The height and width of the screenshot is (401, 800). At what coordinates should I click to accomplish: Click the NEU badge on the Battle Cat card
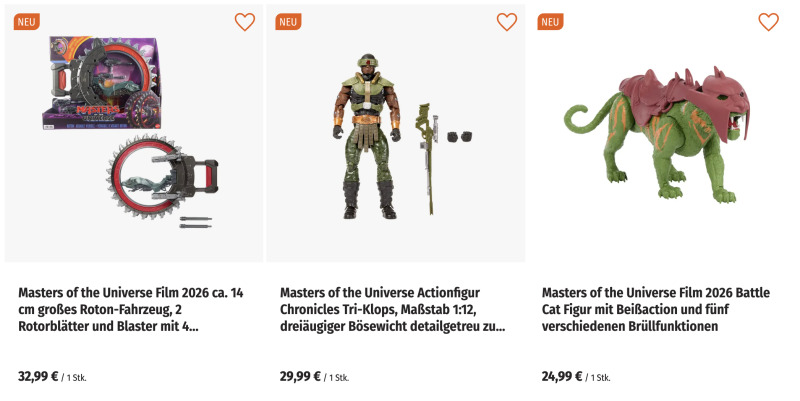[x=550, y=22]
